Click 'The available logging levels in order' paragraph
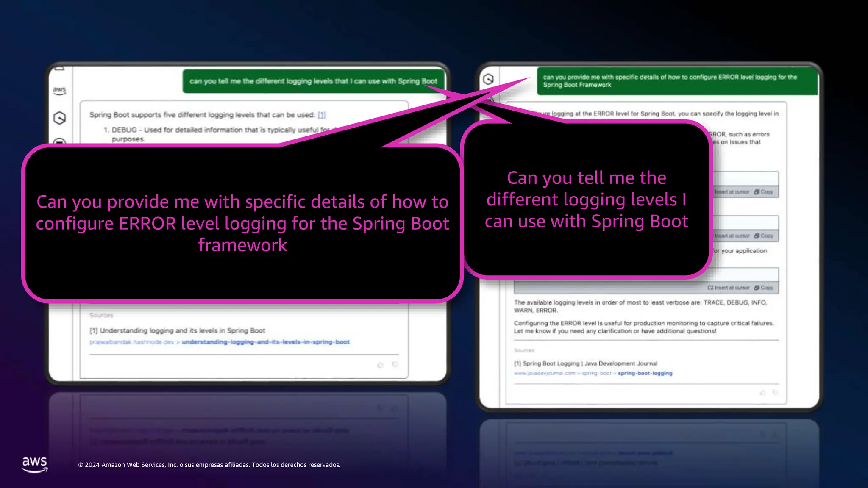Screen dimensions: 868x488 640,306
